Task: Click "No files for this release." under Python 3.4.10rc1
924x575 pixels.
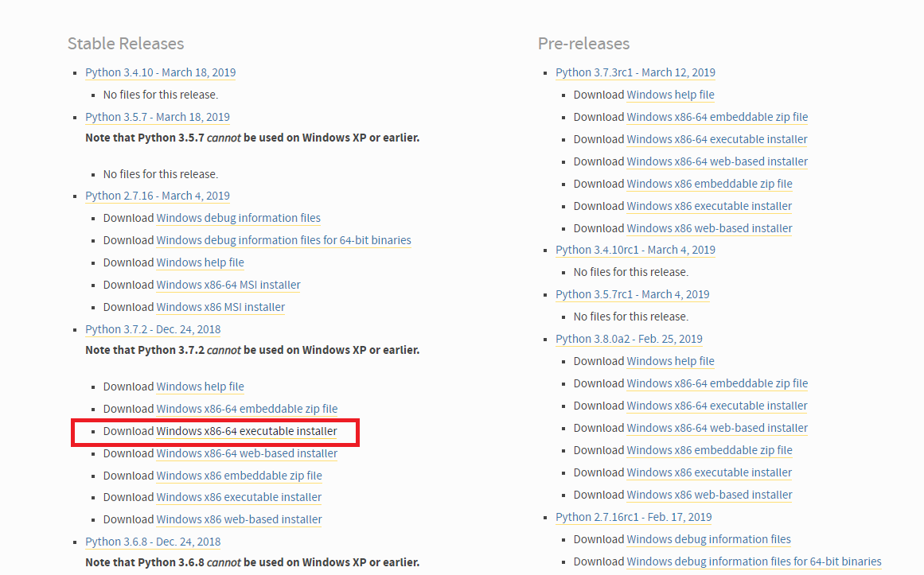Action: click(x=630, y=272)
